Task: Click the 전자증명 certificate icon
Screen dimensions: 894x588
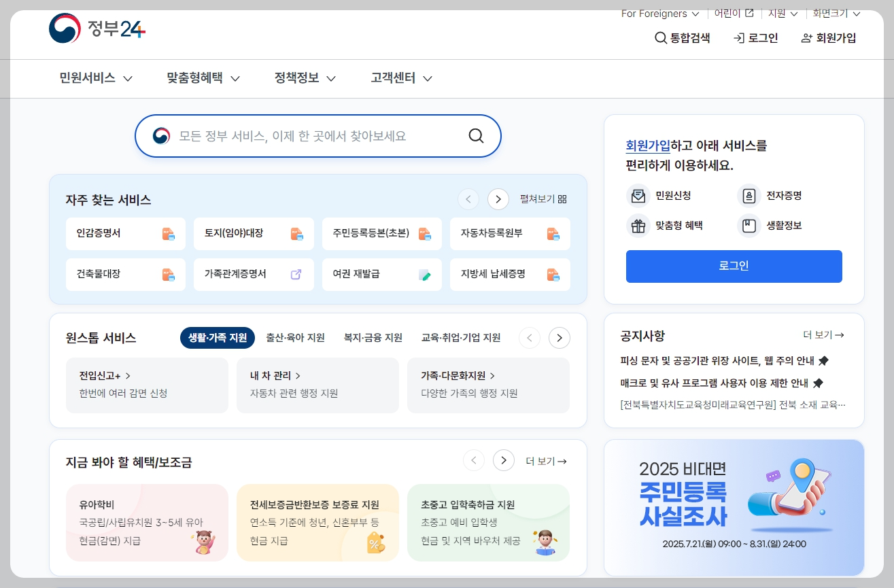Action: [749, 196]
